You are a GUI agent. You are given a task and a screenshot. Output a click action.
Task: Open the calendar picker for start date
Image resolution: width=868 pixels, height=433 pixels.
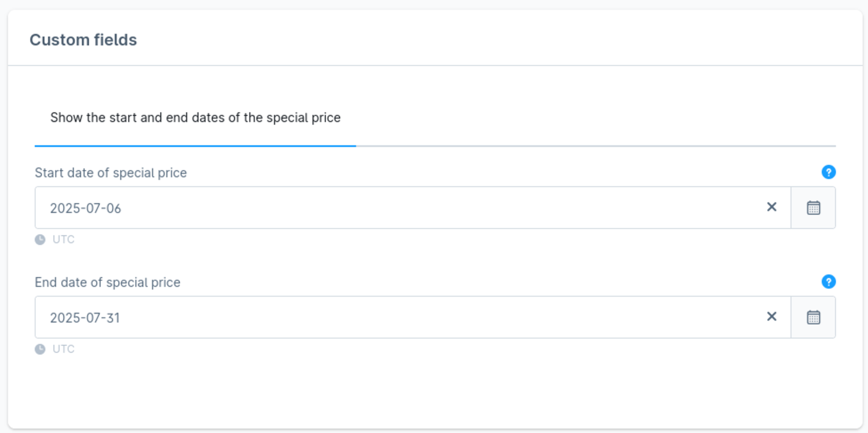pyautogui.click(x=813, y=208)
